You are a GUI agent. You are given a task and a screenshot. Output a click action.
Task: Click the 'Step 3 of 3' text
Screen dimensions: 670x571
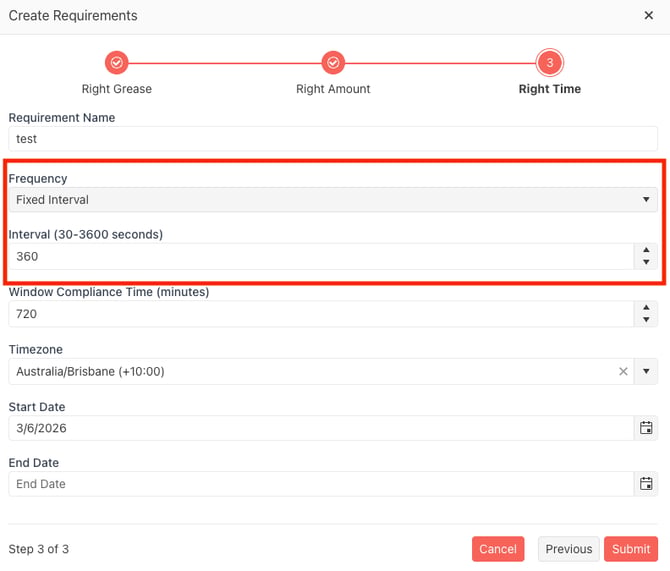(38, 549)
